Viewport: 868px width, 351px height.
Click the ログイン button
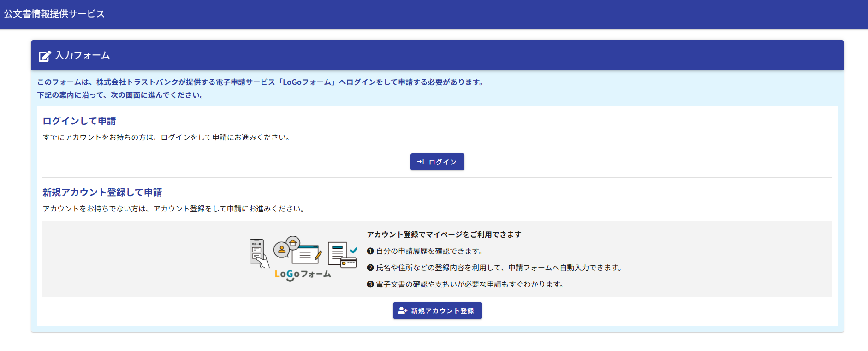click(437, 162)
